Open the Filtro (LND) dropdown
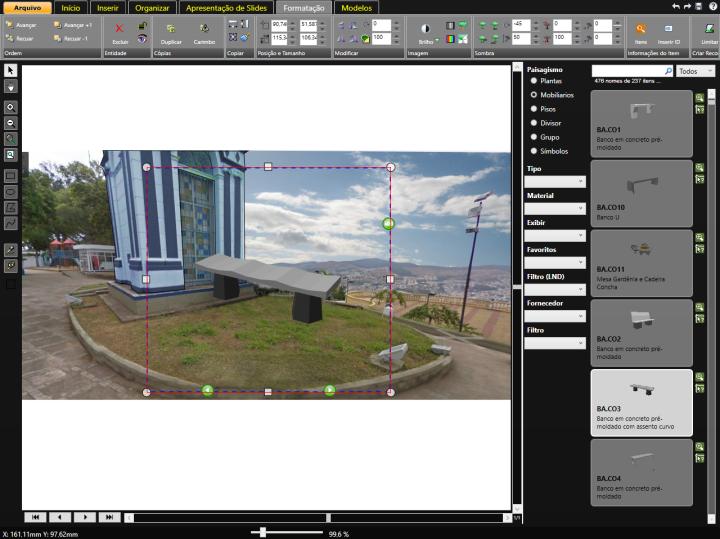Screen dimensions: 720x539 555,289
